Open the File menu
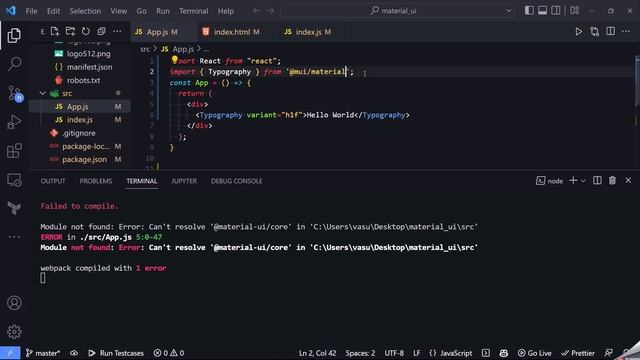The height and width of the screenshot is (360, 640). tap(31, 11)
